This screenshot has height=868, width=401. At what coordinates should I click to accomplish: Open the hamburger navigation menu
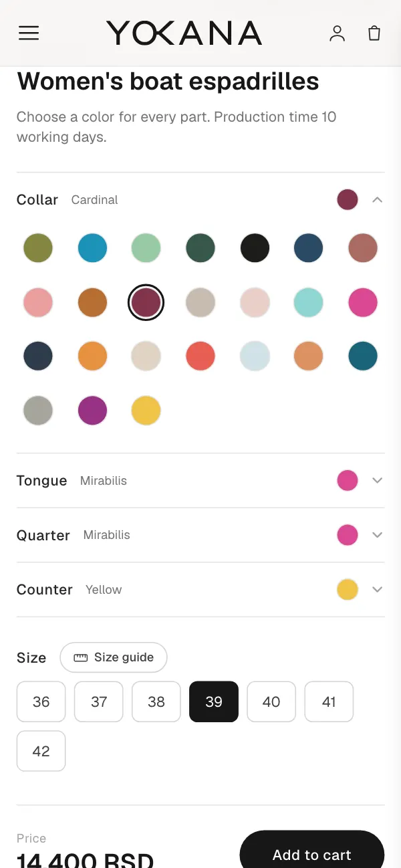pos(29,33)
